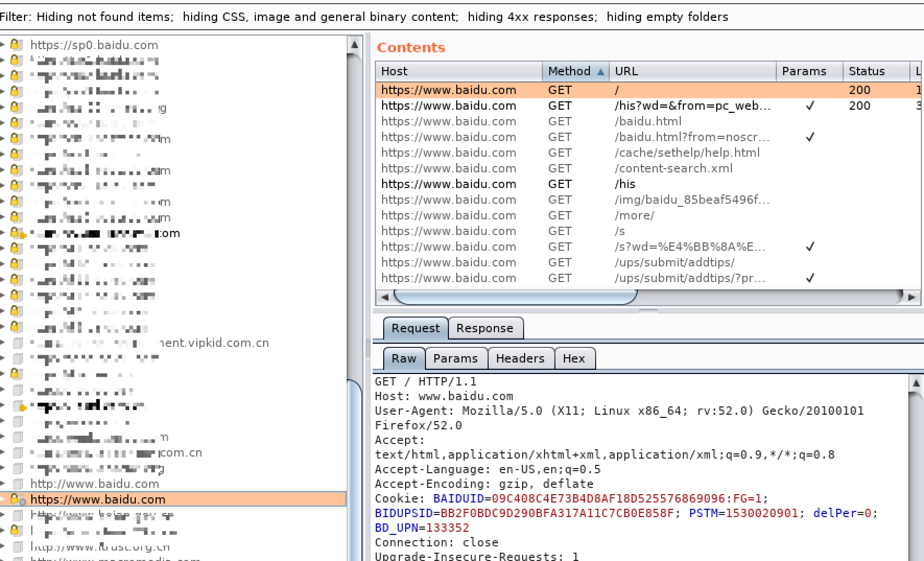Image resolution: width=924 pixels, height=561 pixels.
Task: Sort the table by URL column
Action: tap(693, 71)
